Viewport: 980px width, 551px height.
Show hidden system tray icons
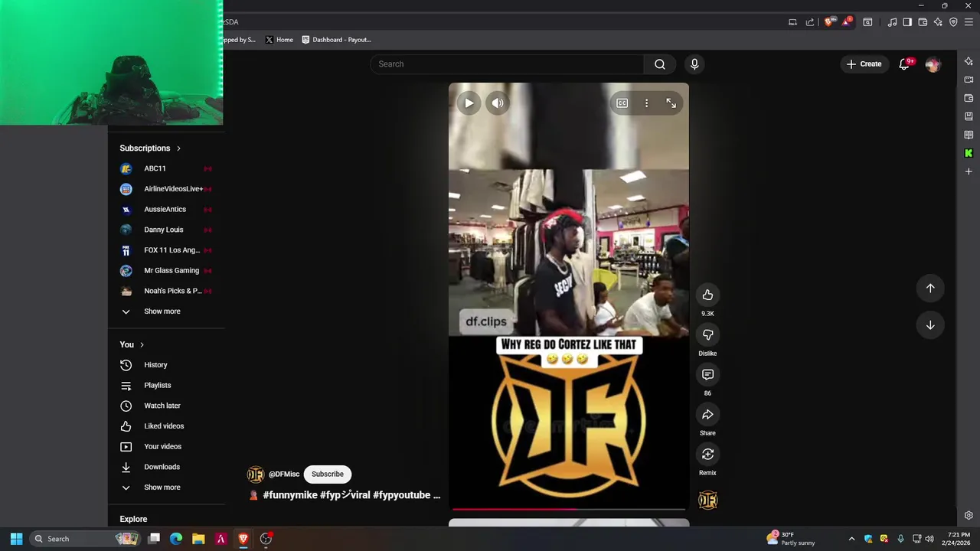coord(851,539)
